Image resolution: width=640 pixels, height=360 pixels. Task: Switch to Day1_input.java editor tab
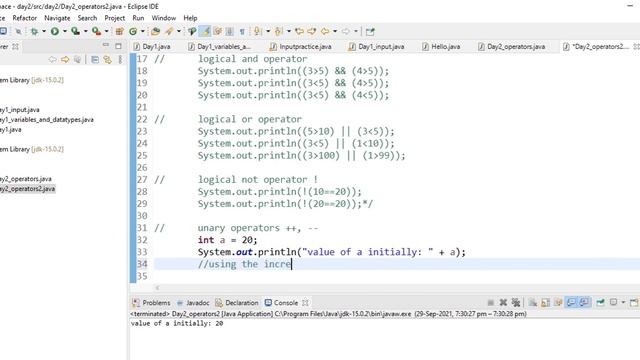[377, 47]
